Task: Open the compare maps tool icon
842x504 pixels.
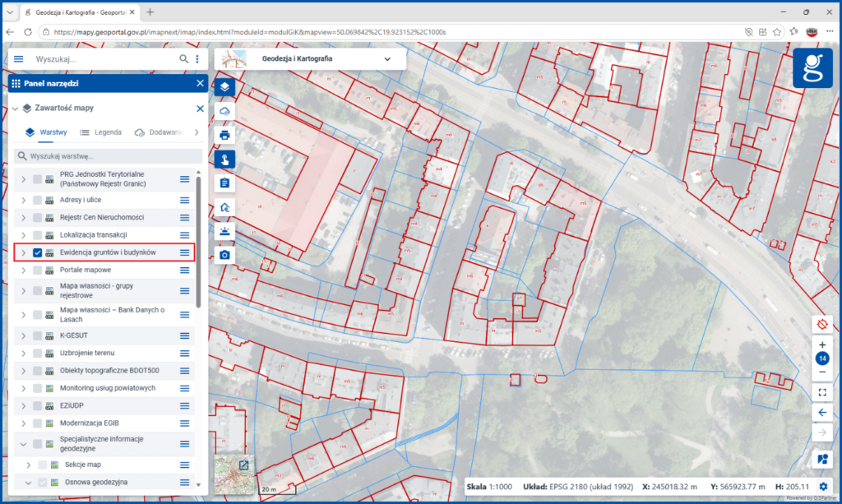Action: click(822, 459)
